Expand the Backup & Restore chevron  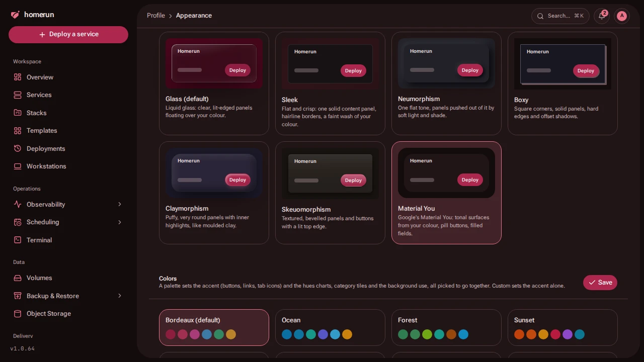point(120,296)
